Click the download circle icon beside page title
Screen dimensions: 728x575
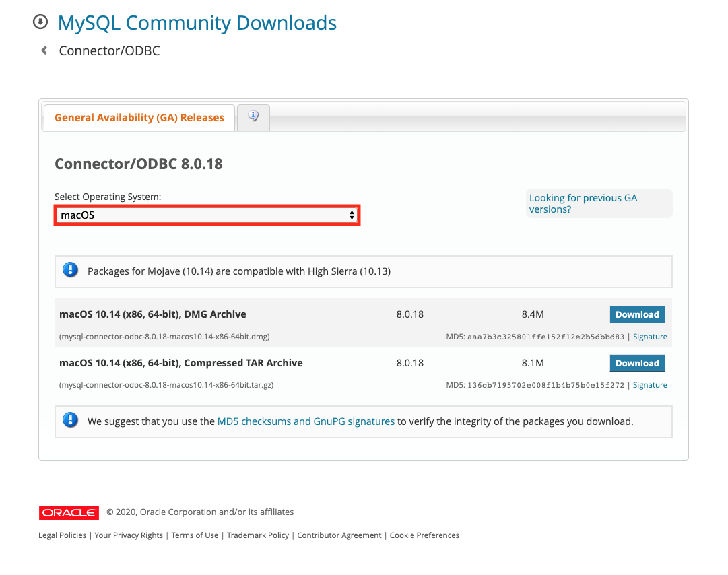pos(40,22)
